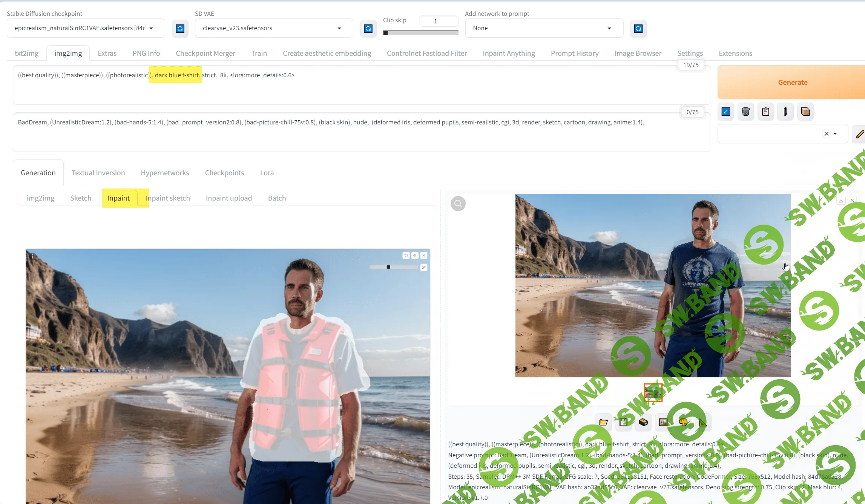Undo last mask stroke on canvas
This screenshot has height=504, width=865.
point(406,256)
